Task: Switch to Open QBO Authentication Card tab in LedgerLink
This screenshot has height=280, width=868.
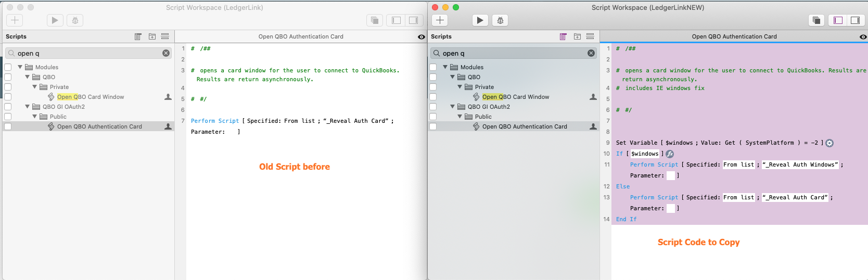Action: point(301,36)
